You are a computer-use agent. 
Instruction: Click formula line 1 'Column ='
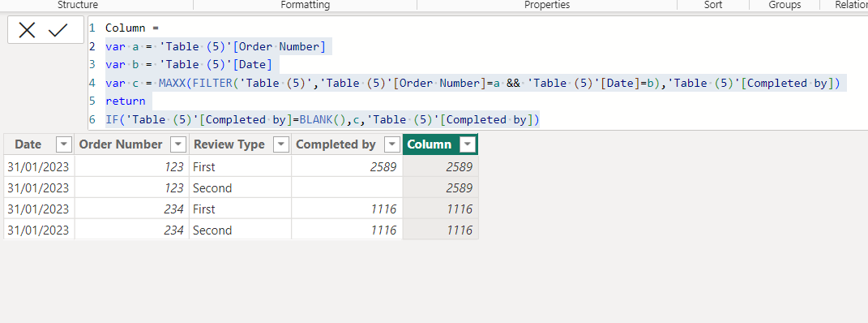[x=132, y=28]
